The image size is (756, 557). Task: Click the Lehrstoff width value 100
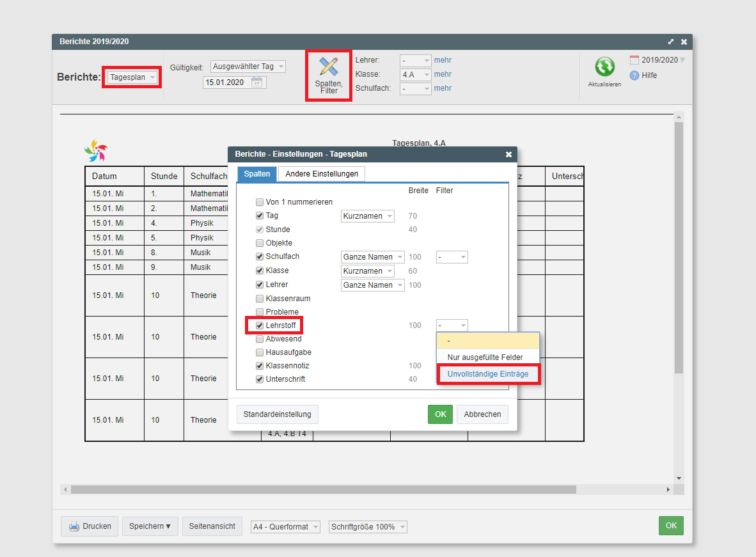pos(414,326)
